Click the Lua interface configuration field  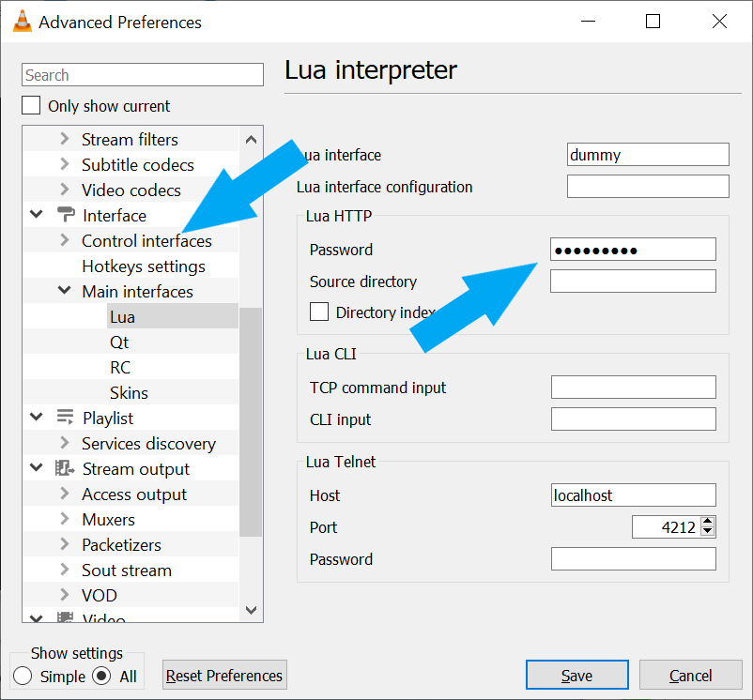(x=648, y=186)
